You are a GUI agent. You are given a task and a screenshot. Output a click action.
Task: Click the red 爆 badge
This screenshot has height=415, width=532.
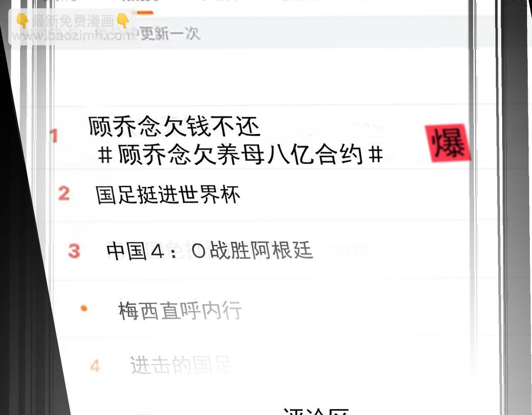click(x=448, y=143)
